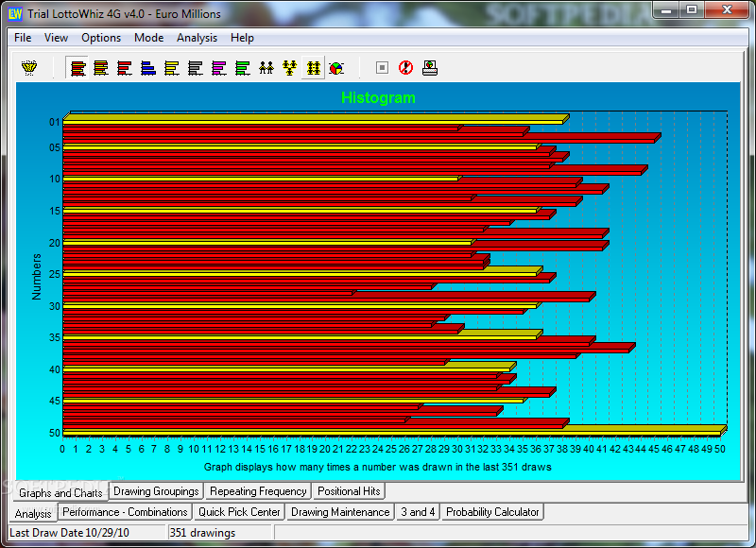Click the 'Numbers' vertical axis label

click(37, 277)
